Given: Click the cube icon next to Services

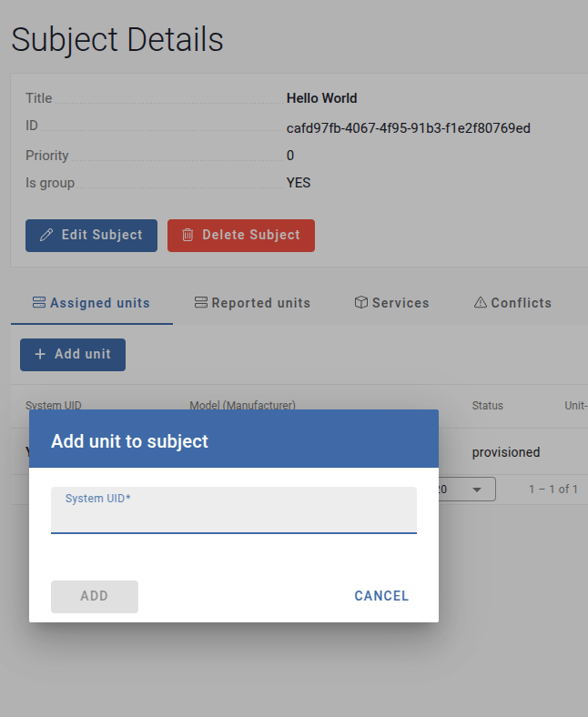Looking at the screenshot, I should (361, 303).
